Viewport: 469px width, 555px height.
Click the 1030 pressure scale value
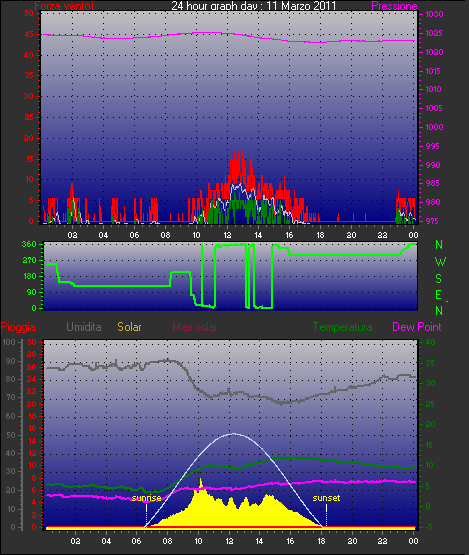tap(434, 14)
